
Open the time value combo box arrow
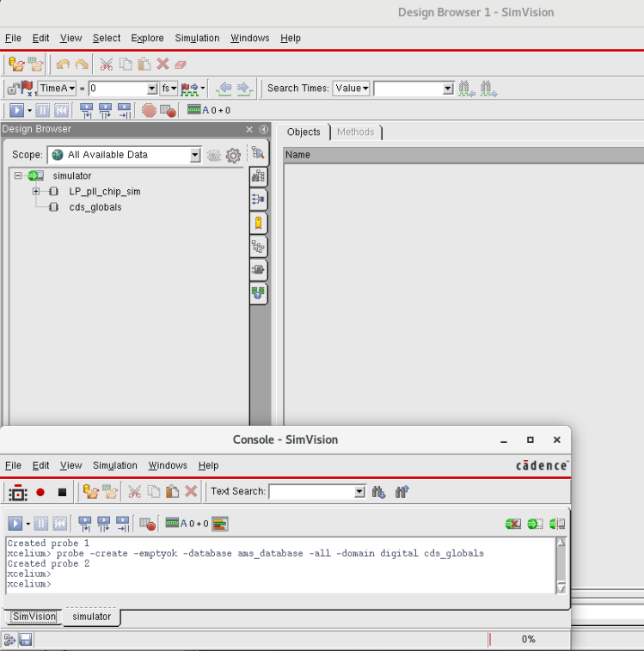152,89
